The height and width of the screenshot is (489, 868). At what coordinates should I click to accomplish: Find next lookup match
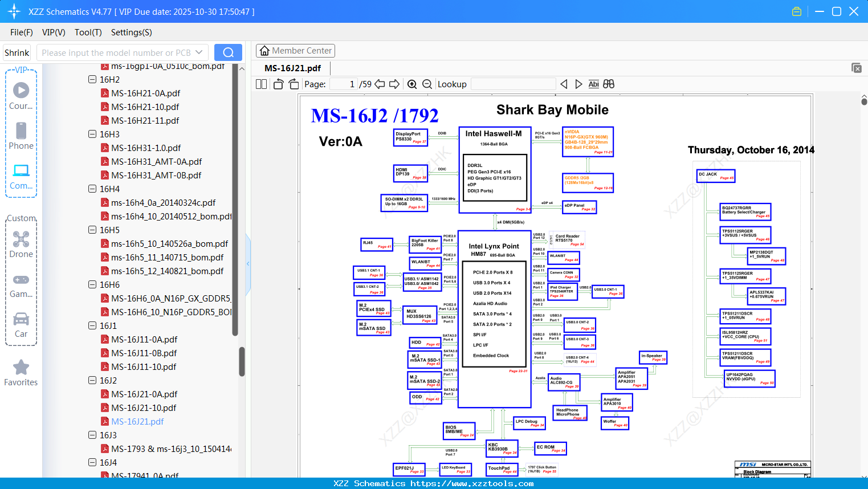coord(578,84)
